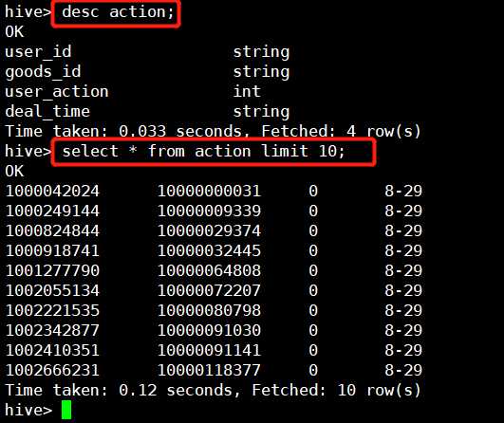Click the green cursor at the last hive prompt
The height and width of the screenshot is (423, 504).
(66, 410)
